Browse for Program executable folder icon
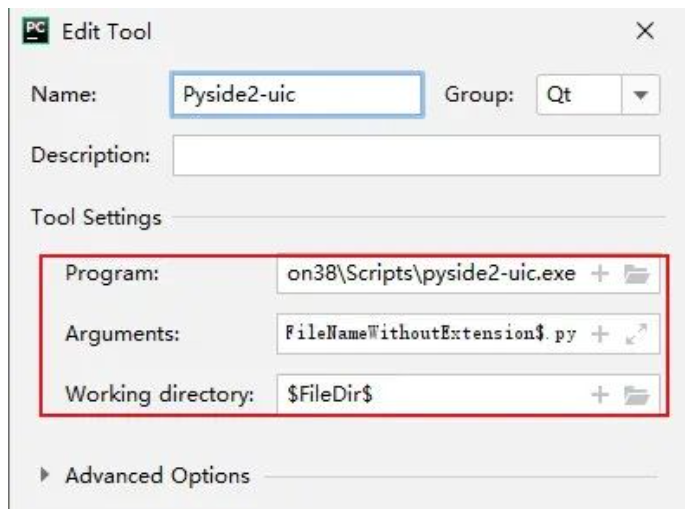Image resolution: width=696 pixels, height=518 pixels. click(x=637, y=273)
